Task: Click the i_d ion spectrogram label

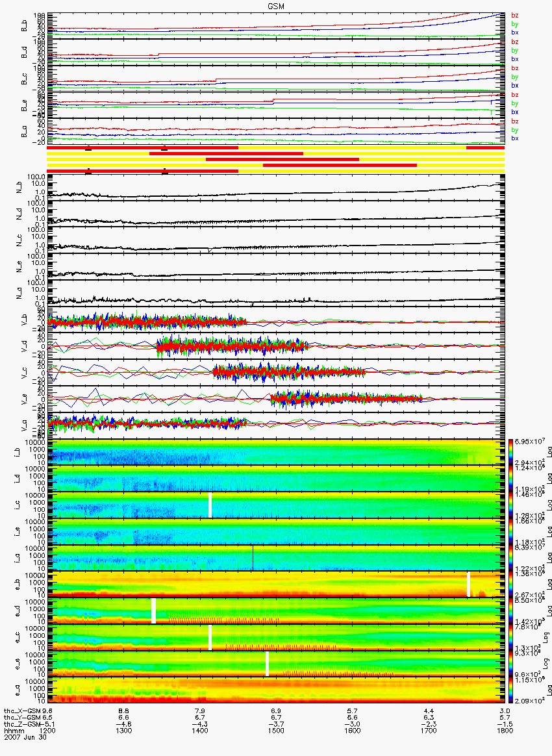Action: (17, 479)
